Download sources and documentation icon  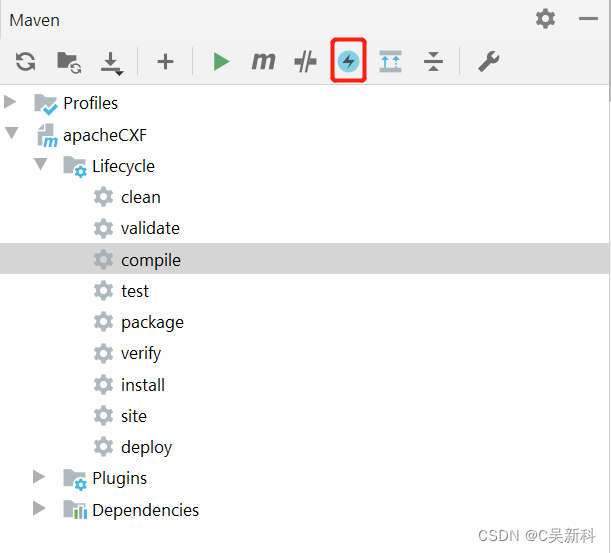point(112,63)
